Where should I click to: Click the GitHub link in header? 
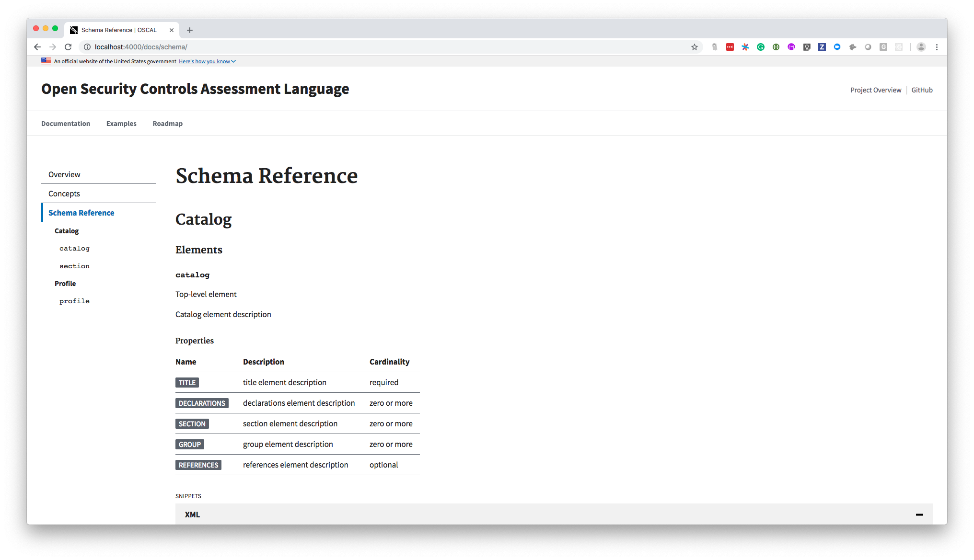tap(922, 90)
